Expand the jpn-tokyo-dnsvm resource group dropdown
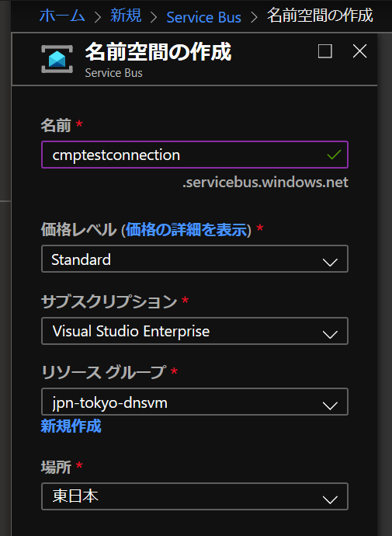Viewport: 392px width, 536px height. (195, 402)
